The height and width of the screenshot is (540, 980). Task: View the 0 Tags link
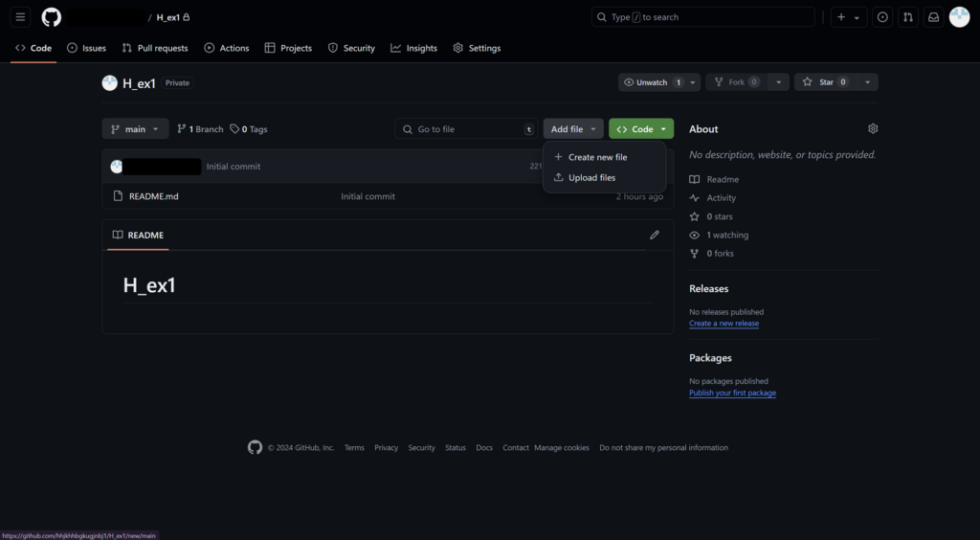click(x=249, y=129)
